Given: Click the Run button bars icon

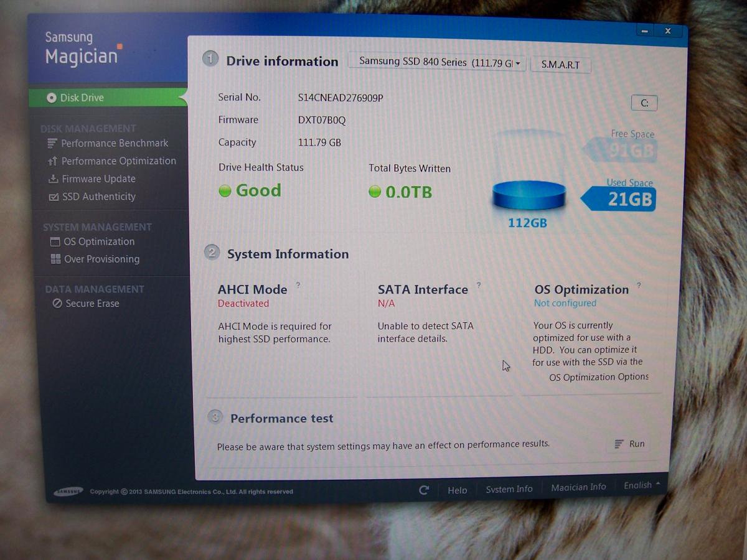Looking at the screenshot, I should pos(619,444).
